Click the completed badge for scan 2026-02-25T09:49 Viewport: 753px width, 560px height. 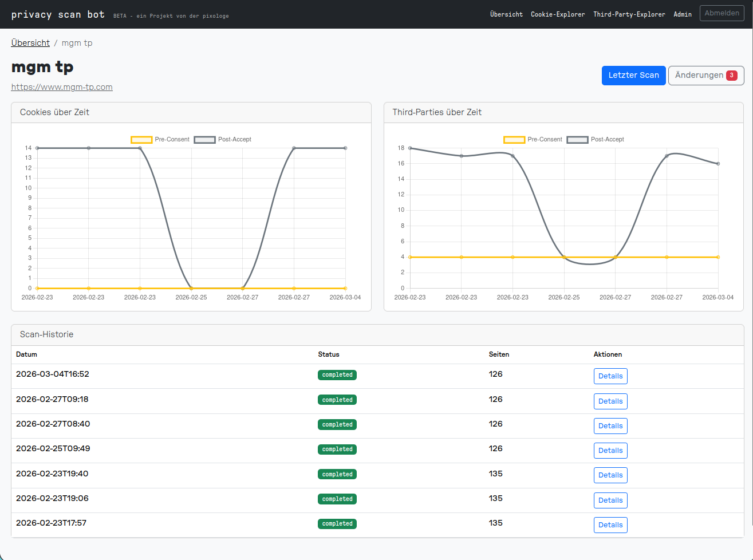337,449
